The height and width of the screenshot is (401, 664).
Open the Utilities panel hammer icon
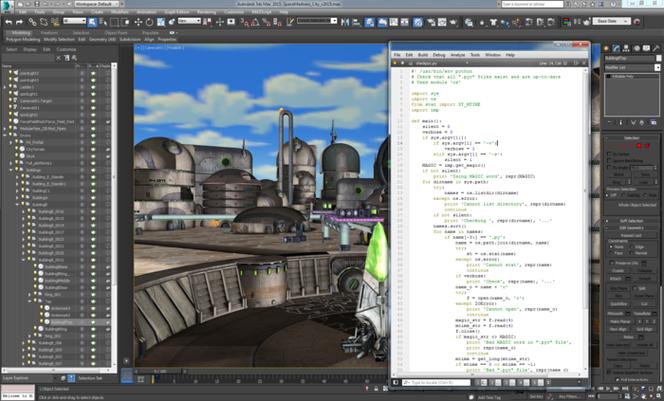(x=656, y=48)
